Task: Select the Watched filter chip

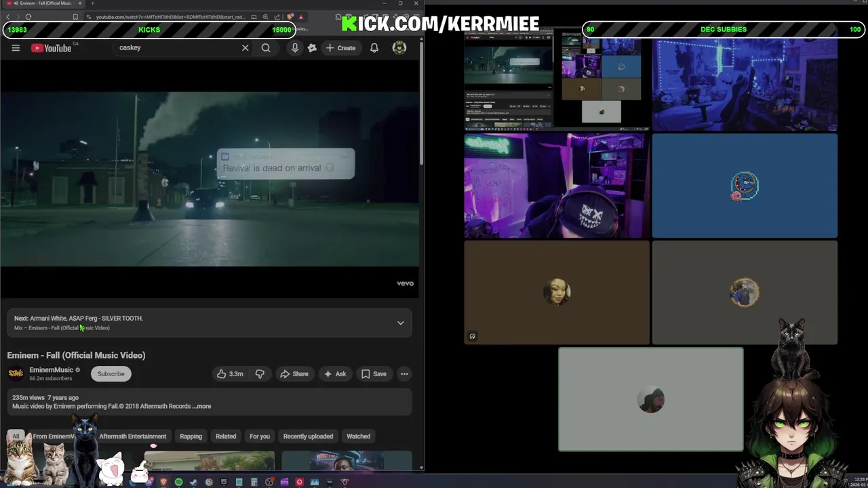Action: (x=358, y=436)
